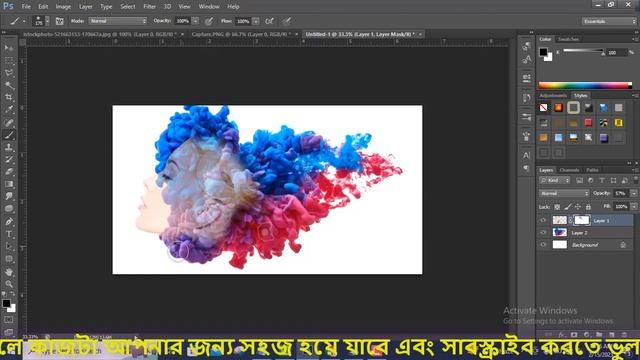Screen dimensions: 640x360
Task: Filter layers by pixel type icon
Action: [x=579, y=180]
